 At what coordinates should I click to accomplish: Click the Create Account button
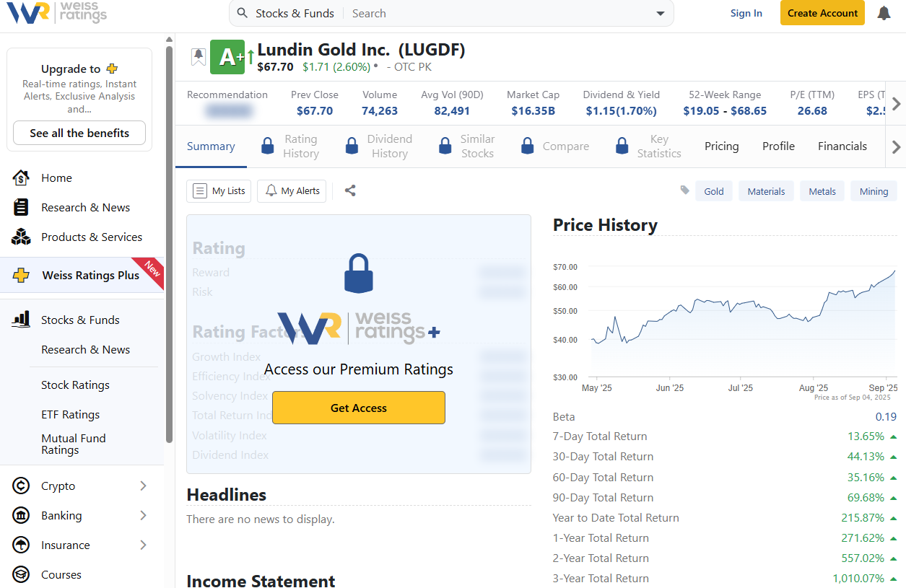(x=822, y=13)
